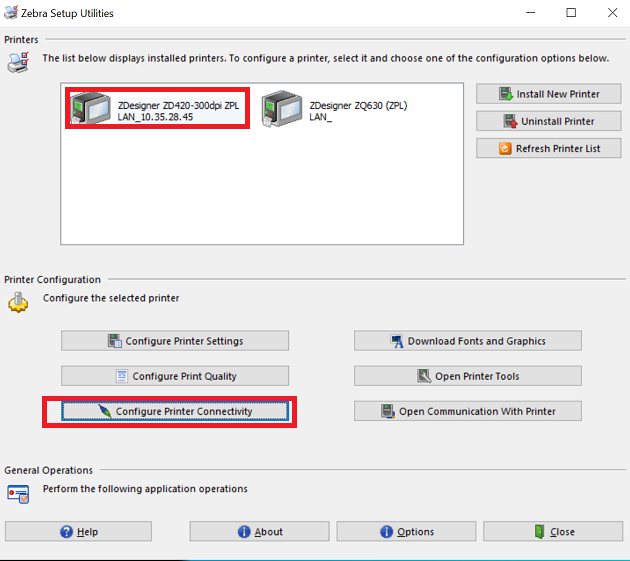Open the Help dialog
Viewport: 630px width, 561px height.
(x=78, y=531)
